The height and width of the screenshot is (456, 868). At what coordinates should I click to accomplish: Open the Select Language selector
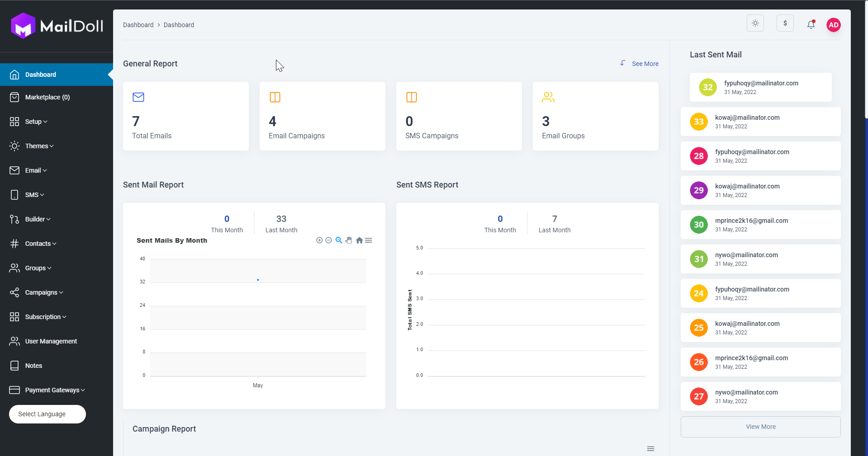[47, 414]
